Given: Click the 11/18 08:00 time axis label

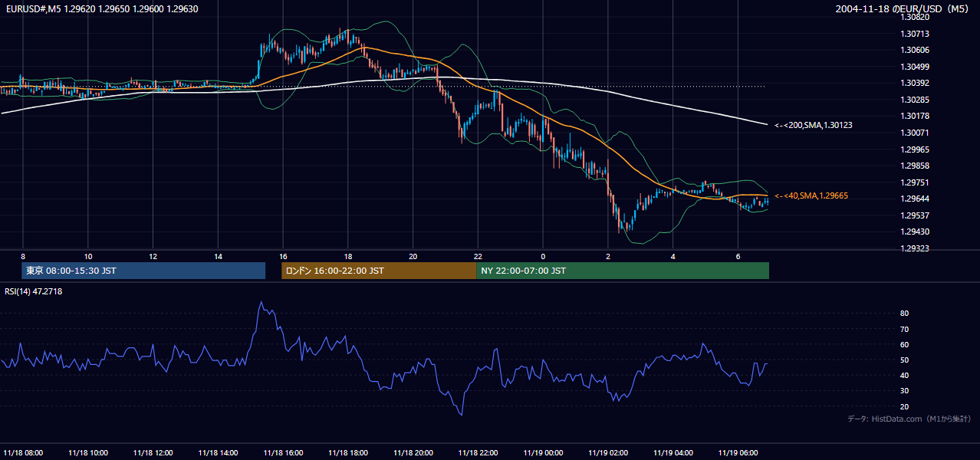Looking at the screenshot, I should pyautogui.click(x=23, y=452).
